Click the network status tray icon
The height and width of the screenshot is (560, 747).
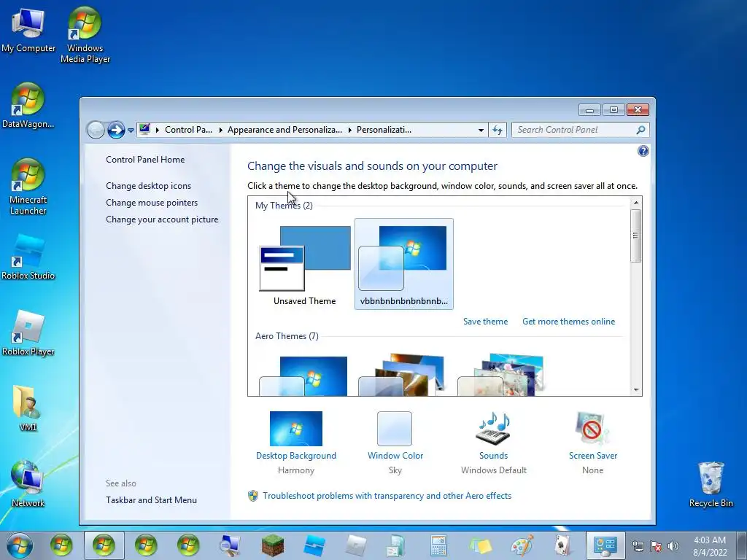pyautogui.click(x=638, y=546)
